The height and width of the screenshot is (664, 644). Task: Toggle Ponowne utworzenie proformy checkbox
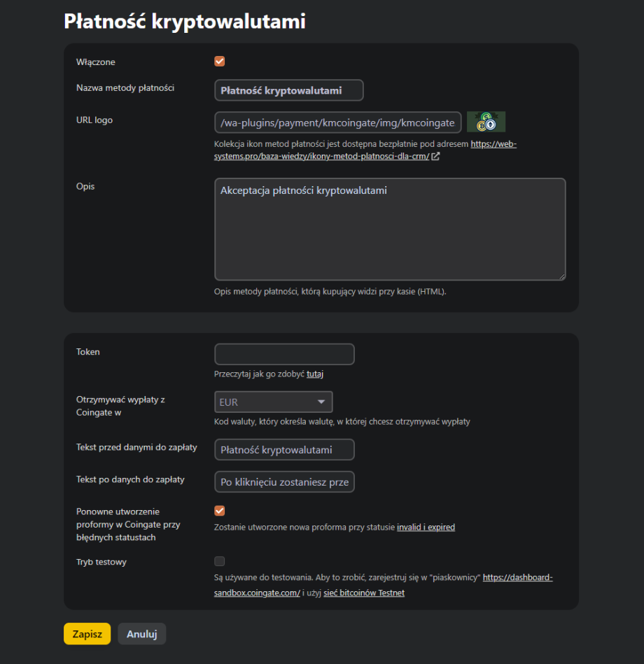(220, 511)
